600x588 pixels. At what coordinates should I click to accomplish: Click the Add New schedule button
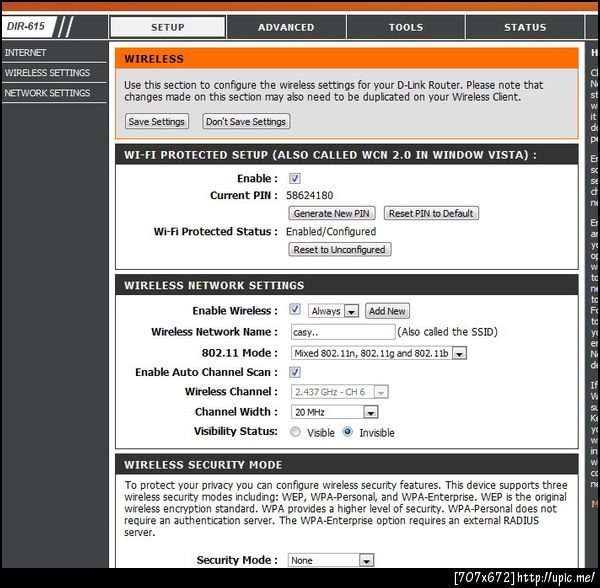(x=387, y=311)
